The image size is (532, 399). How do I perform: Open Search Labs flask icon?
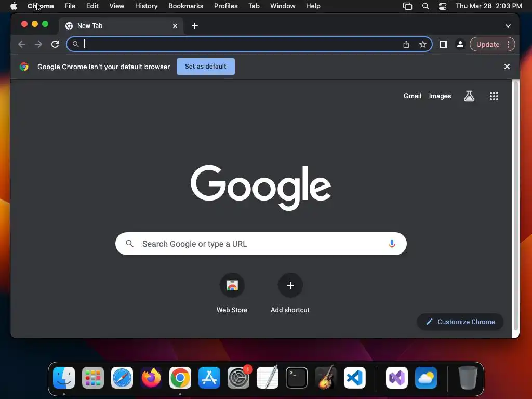coord(469,96)
